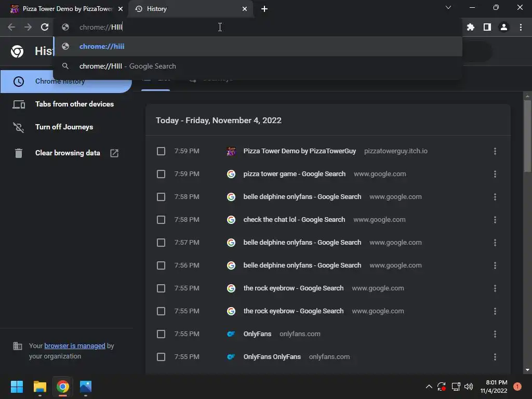Viewport: 532px width, 399px height.
Task: Tick the second the rock eyebrow entry
Action: (161, 311)
